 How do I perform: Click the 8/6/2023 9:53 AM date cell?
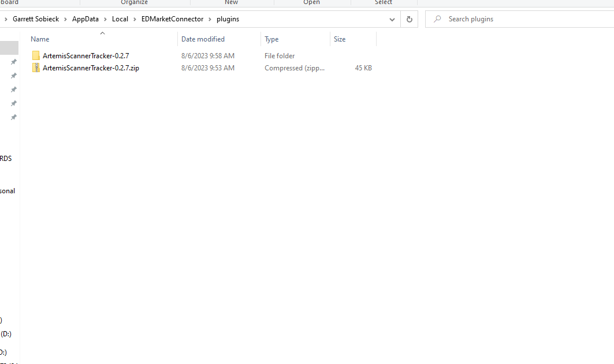point(208,67)
